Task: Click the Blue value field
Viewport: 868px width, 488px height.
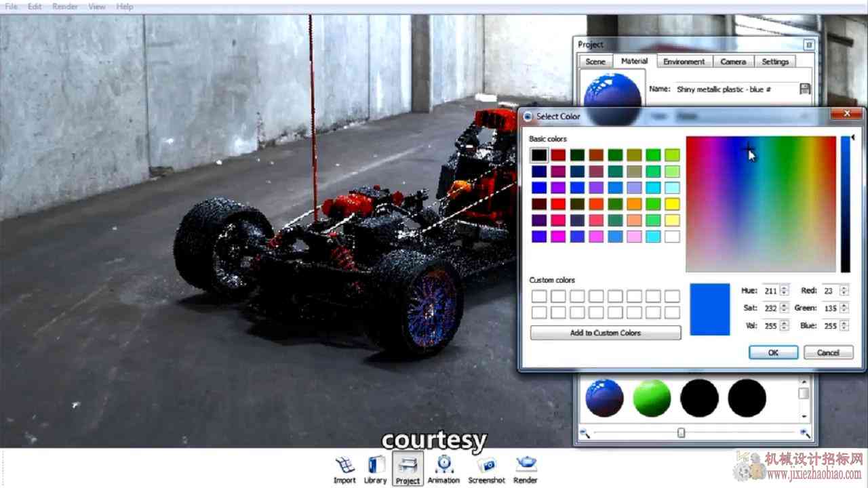Action: tap(830, 326)
